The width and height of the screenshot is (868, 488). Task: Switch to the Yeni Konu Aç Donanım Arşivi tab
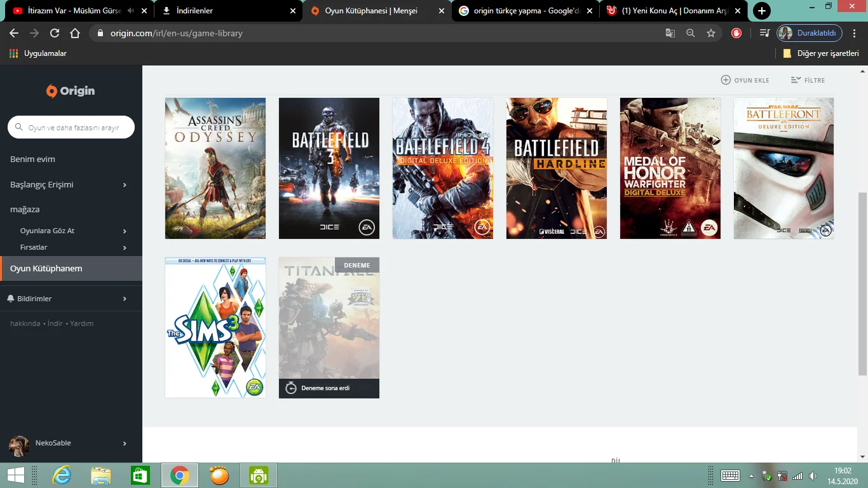(675, 11)
